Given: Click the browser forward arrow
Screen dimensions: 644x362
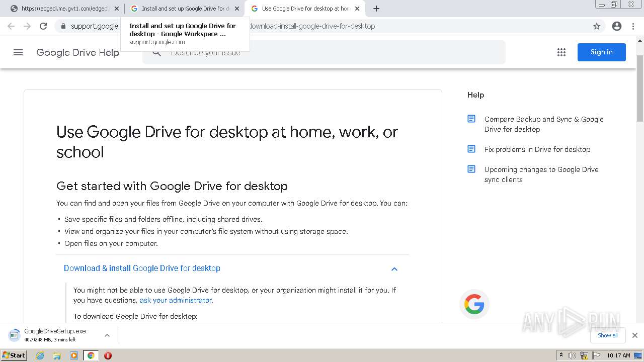Looking at the screenshot, I should click(27, 26).
